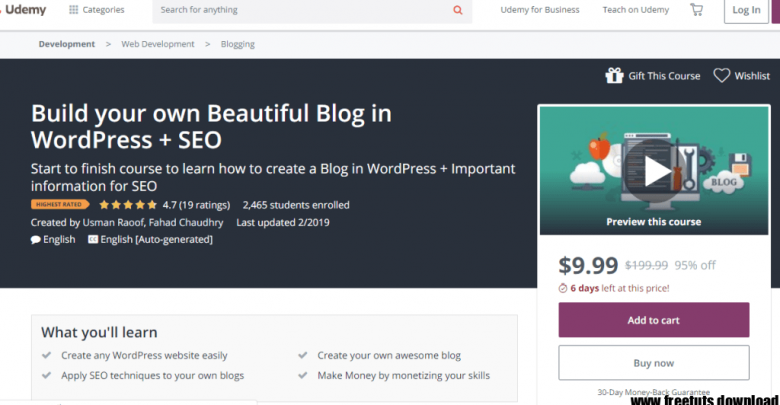Click Apply SEO techniques to your blogs

point(153,376)
